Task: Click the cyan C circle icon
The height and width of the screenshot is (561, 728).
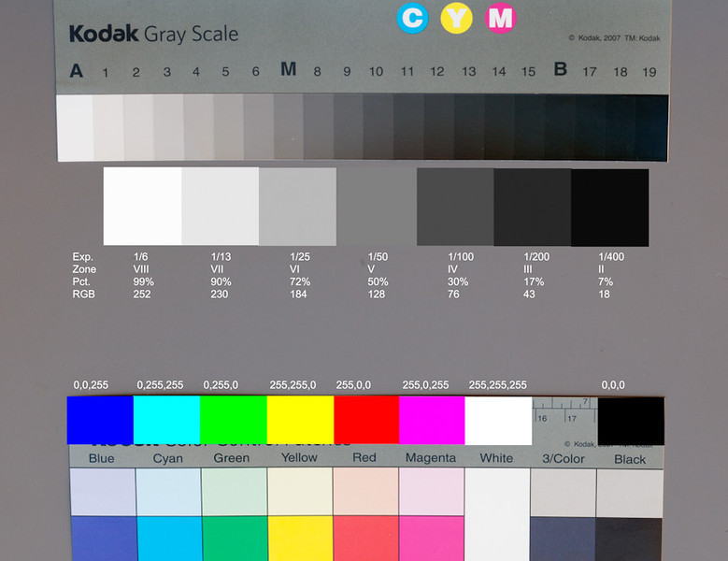Action: (x=412, y=17)
